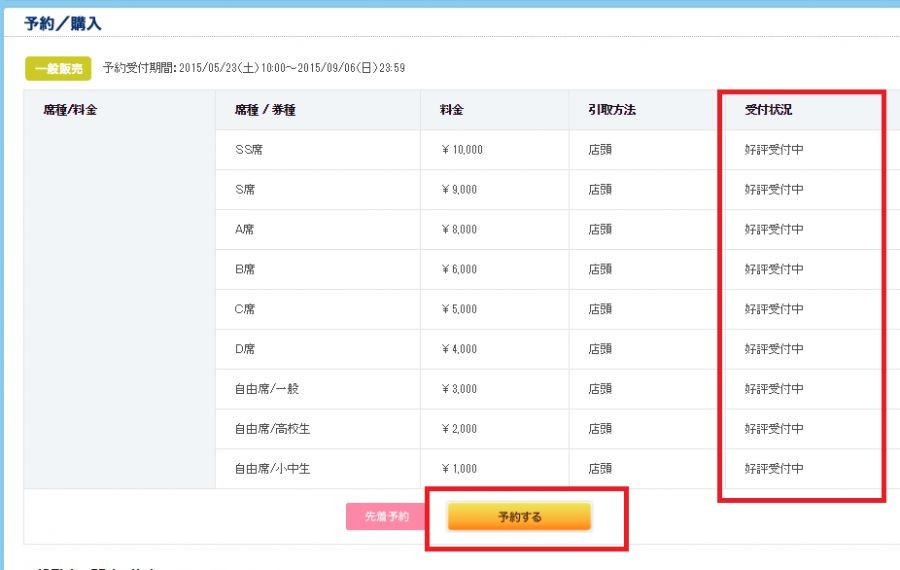Click the ￥10,000 price cell
Viewport: 900px width, 570px height.
[461, 150]
